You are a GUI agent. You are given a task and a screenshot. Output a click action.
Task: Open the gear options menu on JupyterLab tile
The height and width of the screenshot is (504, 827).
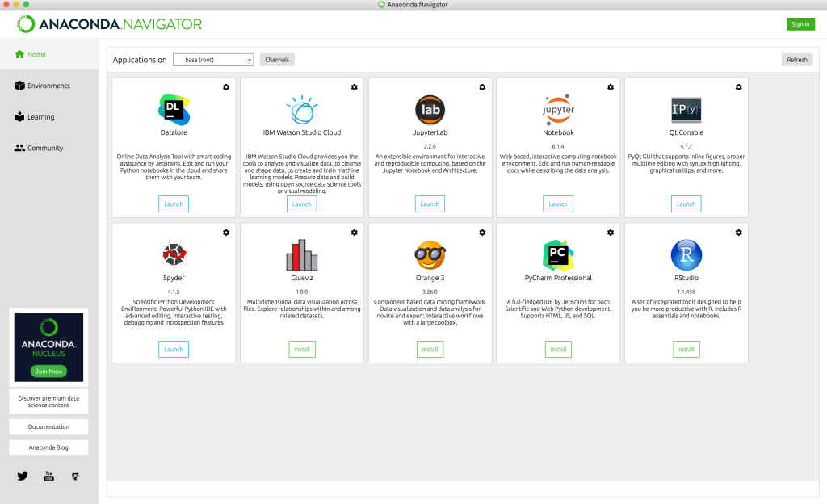pos(482,87)
